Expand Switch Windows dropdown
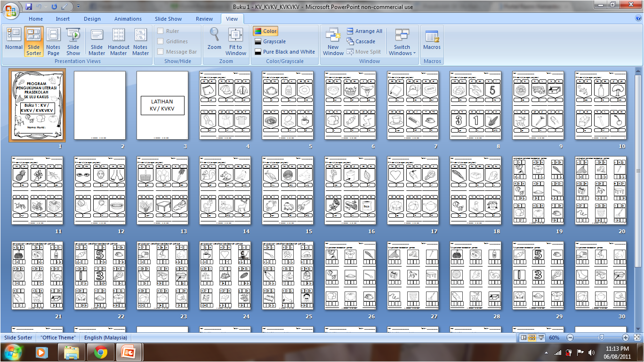Viewport: 644px width, 362px height. point(402,41)
